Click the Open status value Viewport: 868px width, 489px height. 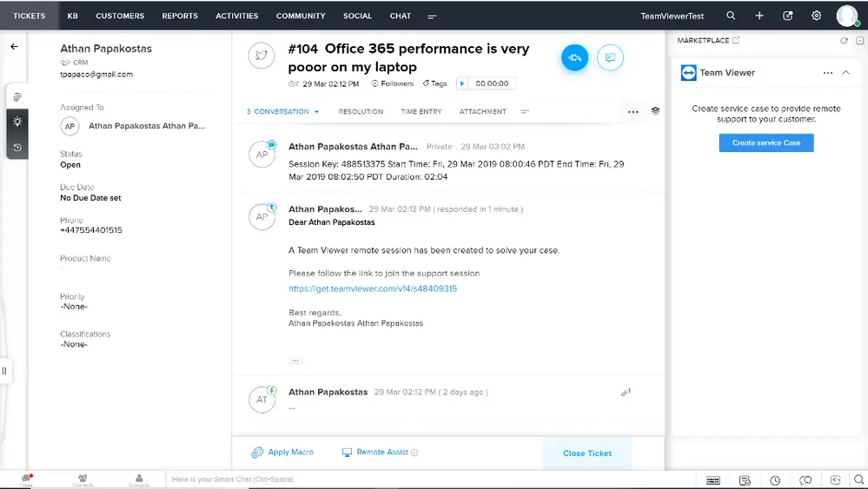pos(70,165)
